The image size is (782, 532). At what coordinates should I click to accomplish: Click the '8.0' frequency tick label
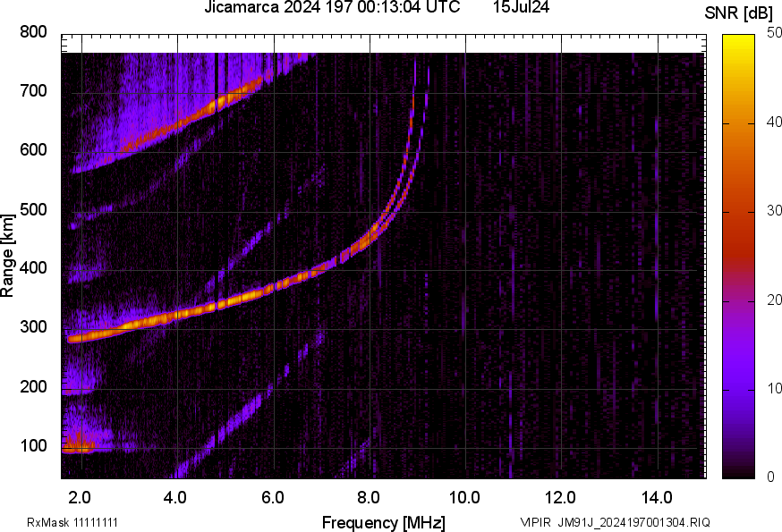369,497
